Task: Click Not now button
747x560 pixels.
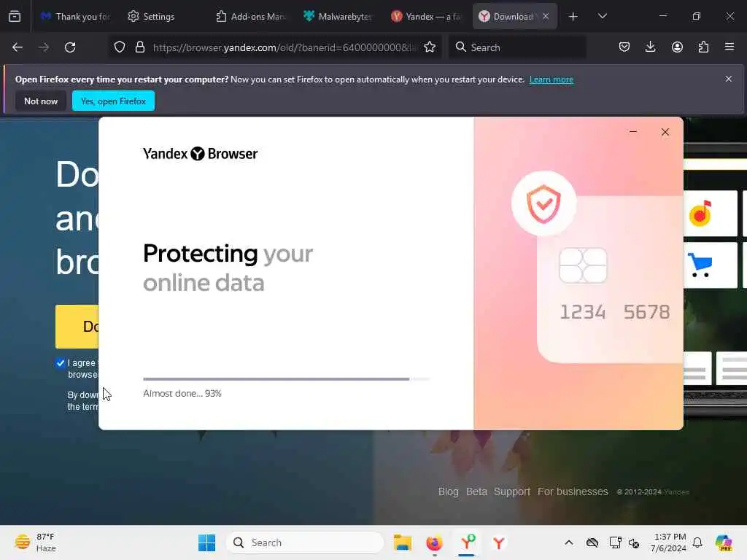Action: coord(41,101)
